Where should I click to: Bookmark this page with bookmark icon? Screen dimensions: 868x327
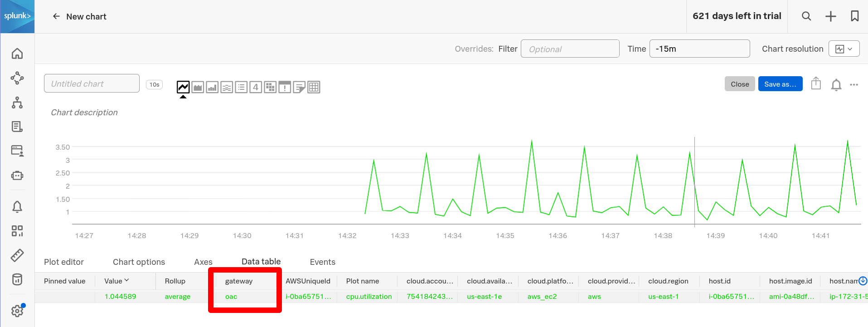click(x=855, y=16)
